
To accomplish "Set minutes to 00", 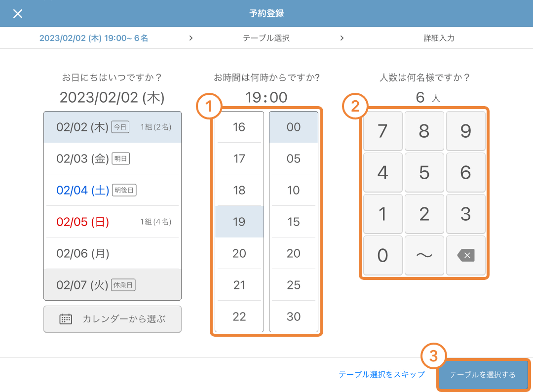I will coord(294,127).
